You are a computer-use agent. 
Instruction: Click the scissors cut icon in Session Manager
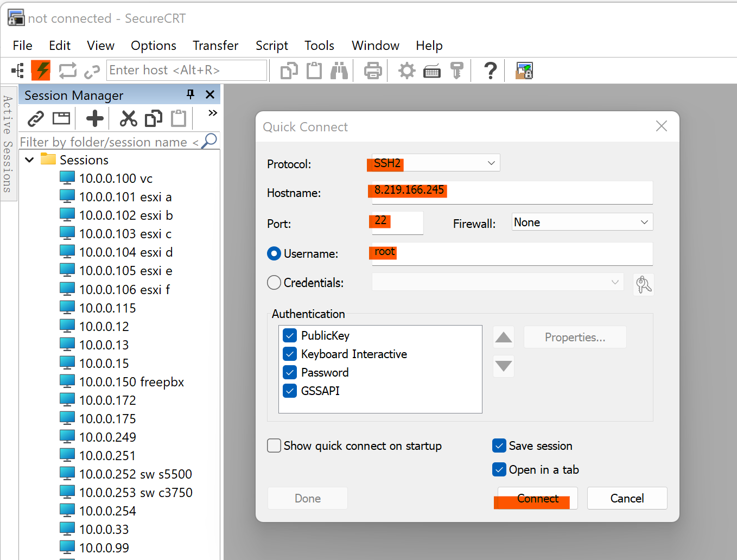(128, 118)
